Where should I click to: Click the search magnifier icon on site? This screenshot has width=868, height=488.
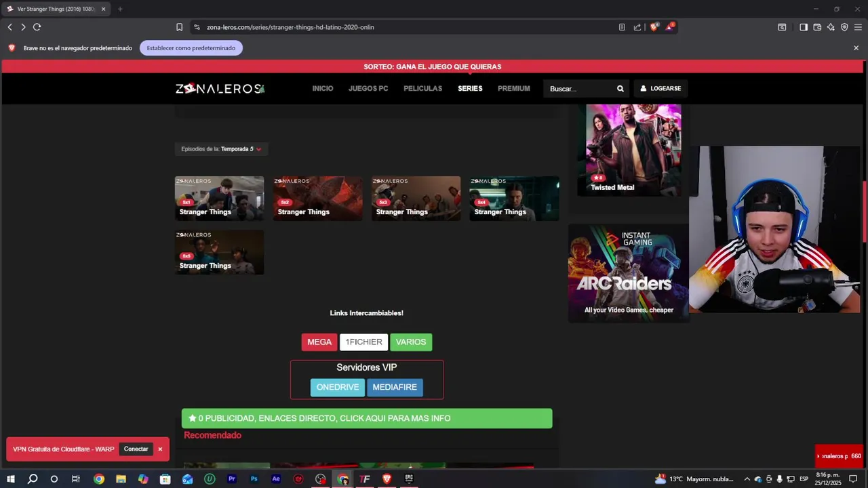coord(620,89)
